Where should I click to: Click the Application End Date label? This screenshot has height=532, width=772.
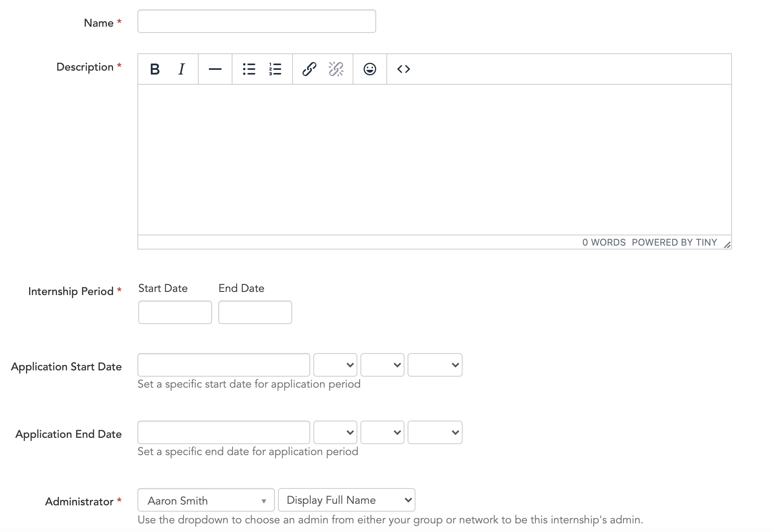[x=69, y=434]
